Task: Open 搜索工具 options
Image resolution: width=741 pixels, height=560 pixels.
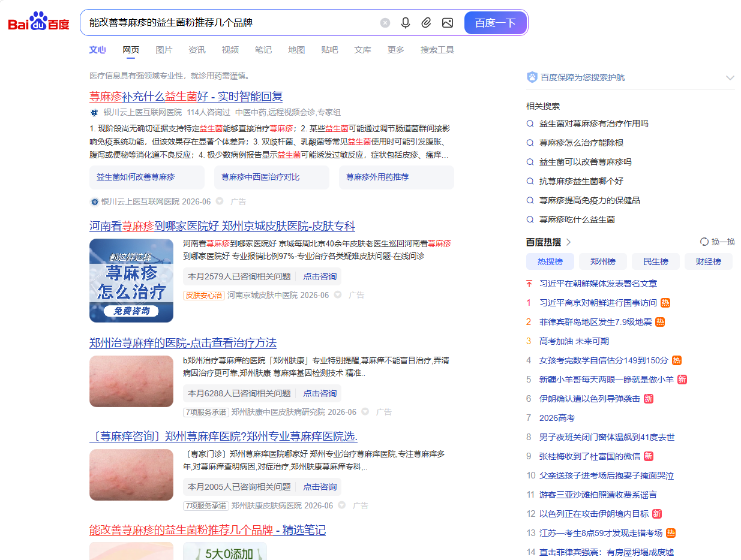Action: [437, 50]
